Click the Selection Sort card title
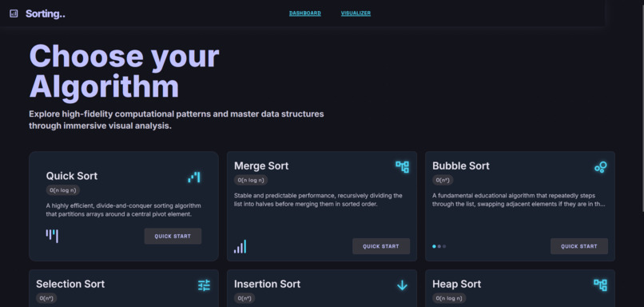This screenshot has height=307, width=644. point(70,284)
